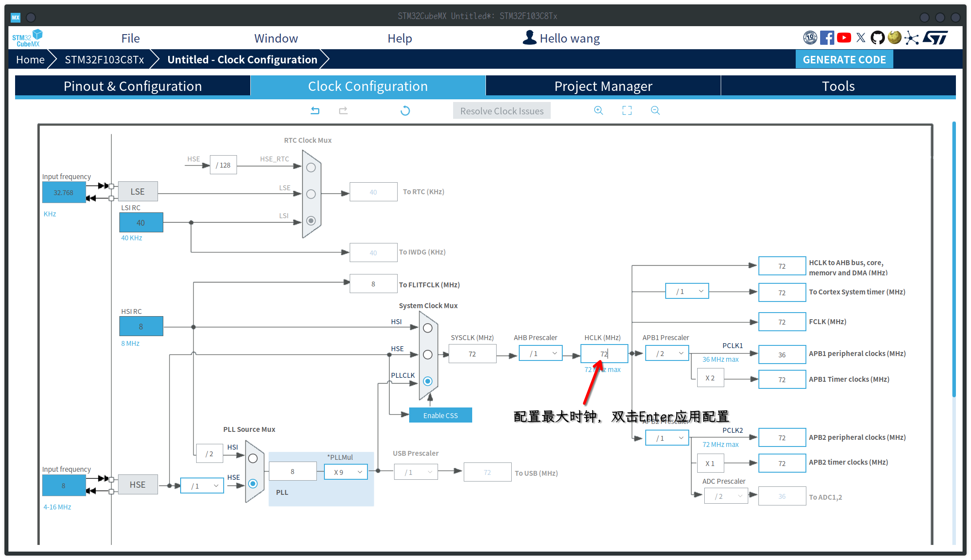This screenshot has height=560, width=971.
Task: Open the GitHub icon link
Action: click(877, 38)
